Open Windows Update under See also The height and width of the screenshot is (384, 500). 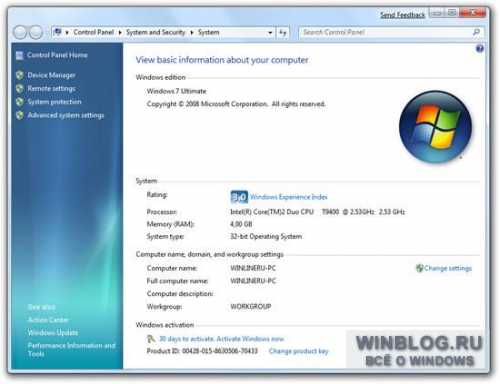pos(53,333)
